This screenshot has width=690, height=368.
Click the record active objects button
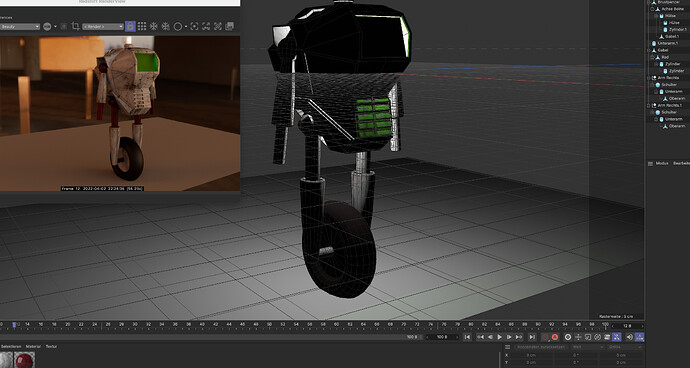545,337
